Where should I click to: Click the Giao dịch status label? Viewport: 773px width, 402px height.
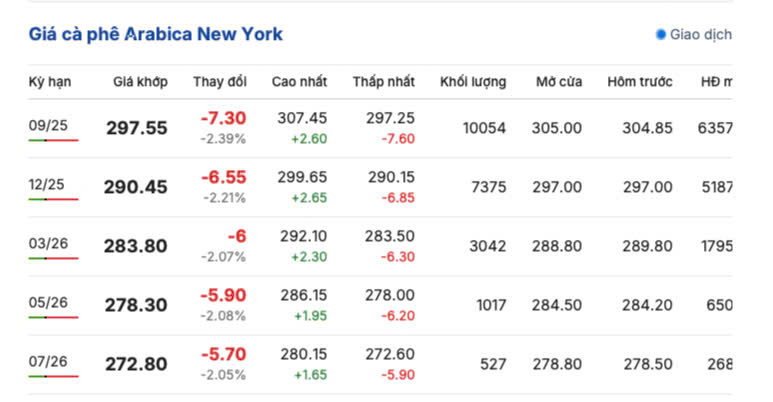pyautogui.click(x=700, y=34)
